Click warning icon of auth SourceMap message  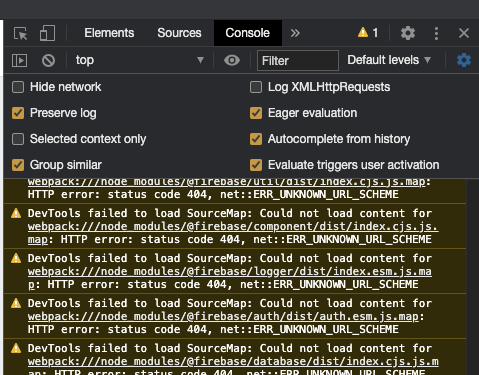pos(16,303)
